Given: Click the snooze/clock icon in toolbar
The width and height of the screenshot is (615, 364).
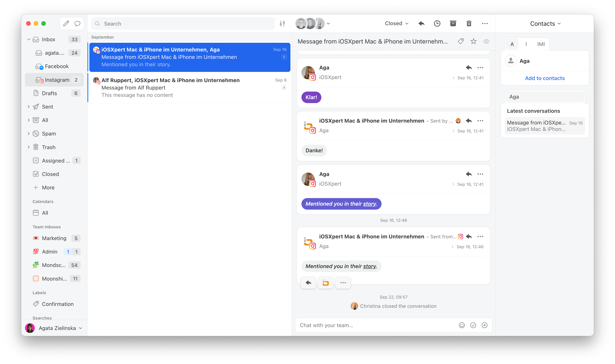Looking at the screenshot, I should click(x=437, y=24).
